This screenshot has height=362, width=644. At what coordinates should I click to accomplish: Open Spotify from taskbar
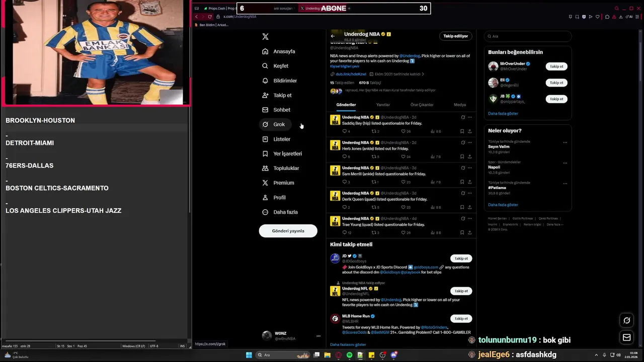coord(350,355)
